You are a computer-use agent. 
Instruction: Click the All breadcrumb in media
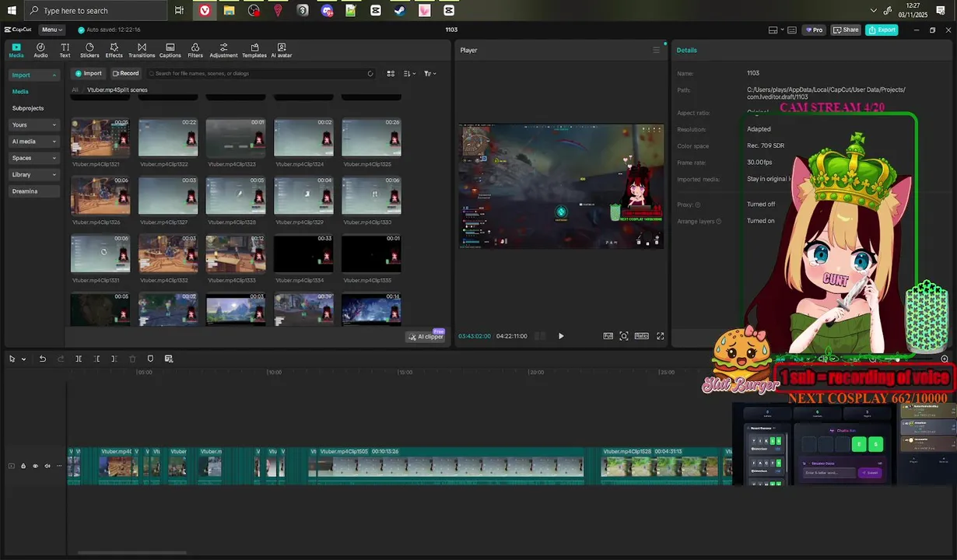point(75,89)
